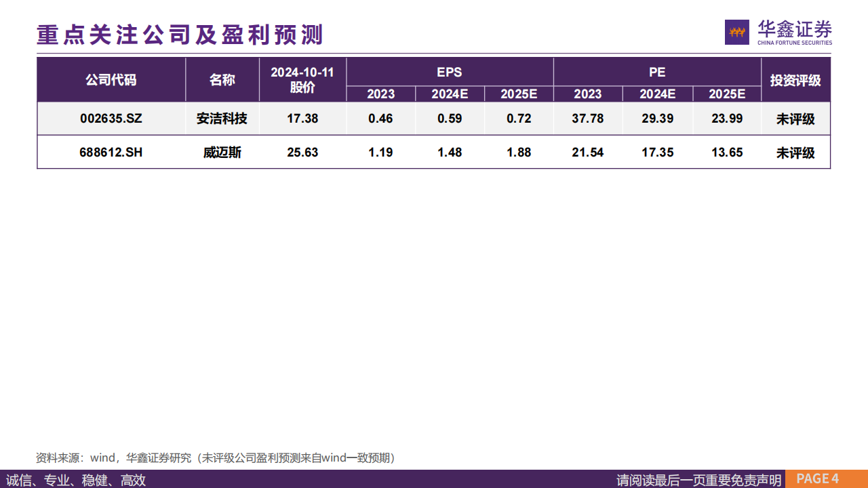Screen dimensions: 868x488
Task: Click EPS value 1.19
Action: (380, 152)
